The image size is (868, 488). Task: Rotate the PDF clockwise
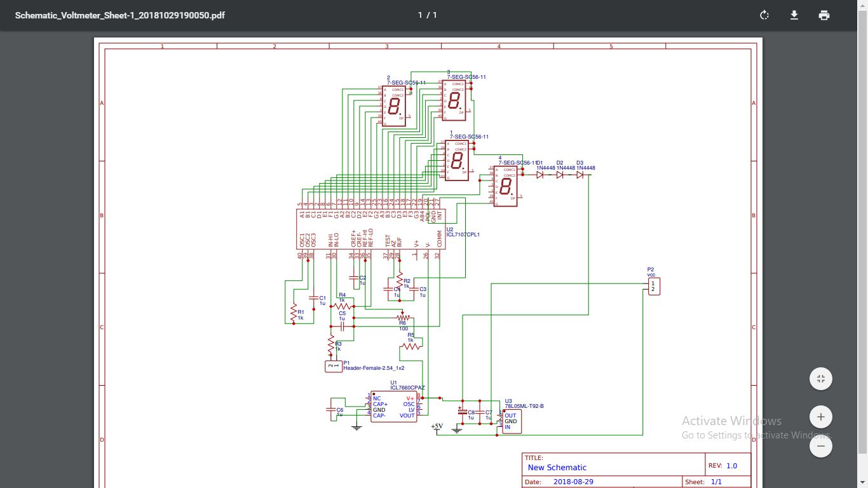764,15
